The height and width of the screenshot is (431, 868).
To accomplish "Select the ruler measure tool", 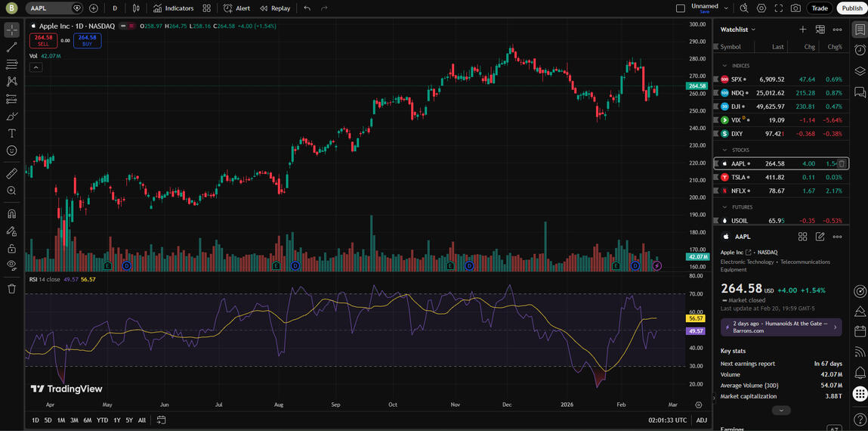I will tap(11, 173).
